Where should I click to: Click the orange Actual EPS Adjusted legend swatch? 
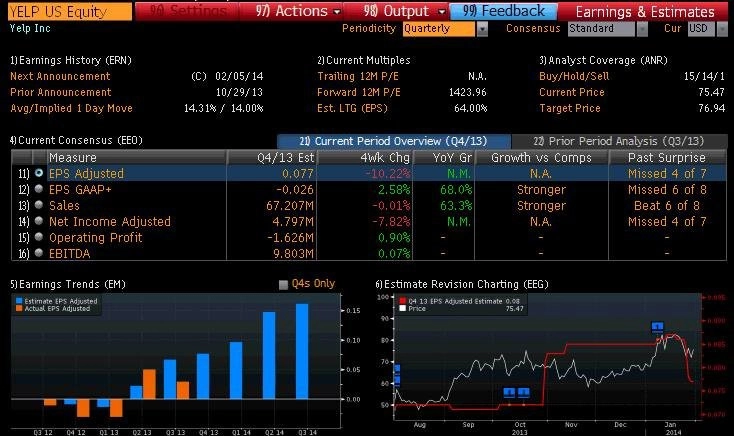click(19, 309)
